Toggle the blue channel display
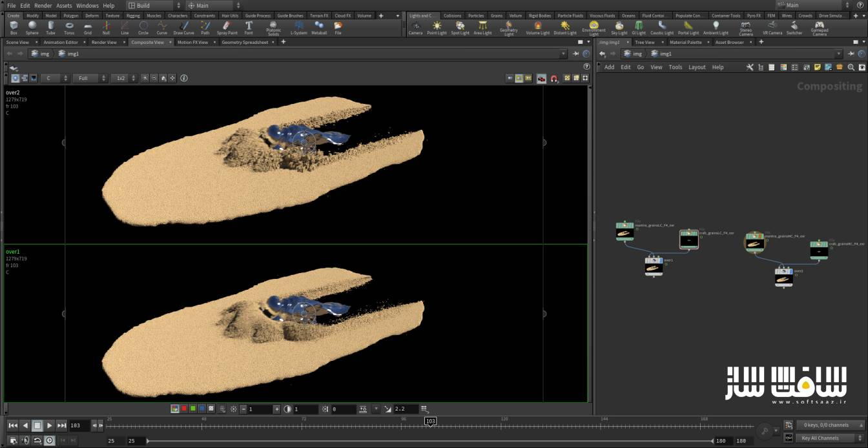This screenshot has height=448, width=868. pos(201,409)
